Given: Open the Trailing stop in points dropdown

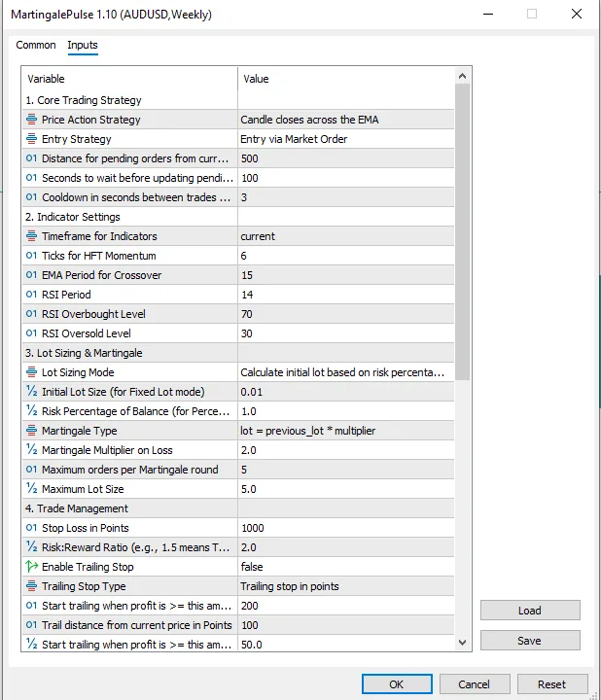Looking at the screenshot, I should click(x=346, y=586).
